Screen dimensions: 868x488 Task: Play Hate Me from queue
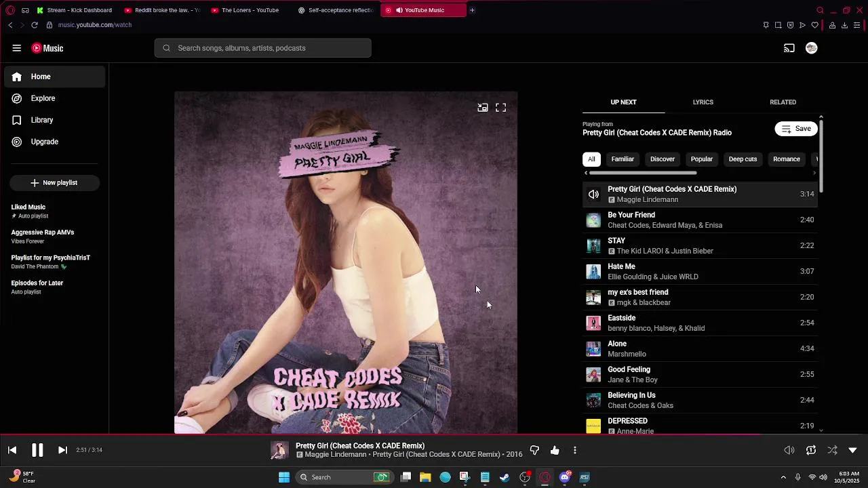700,272
